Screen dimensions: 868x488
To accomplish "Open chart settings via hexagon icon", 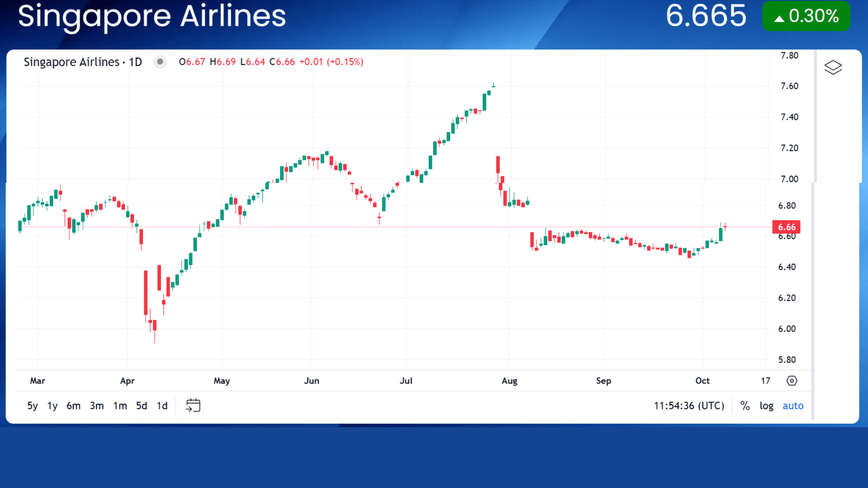I will click(x=791, y=381).
